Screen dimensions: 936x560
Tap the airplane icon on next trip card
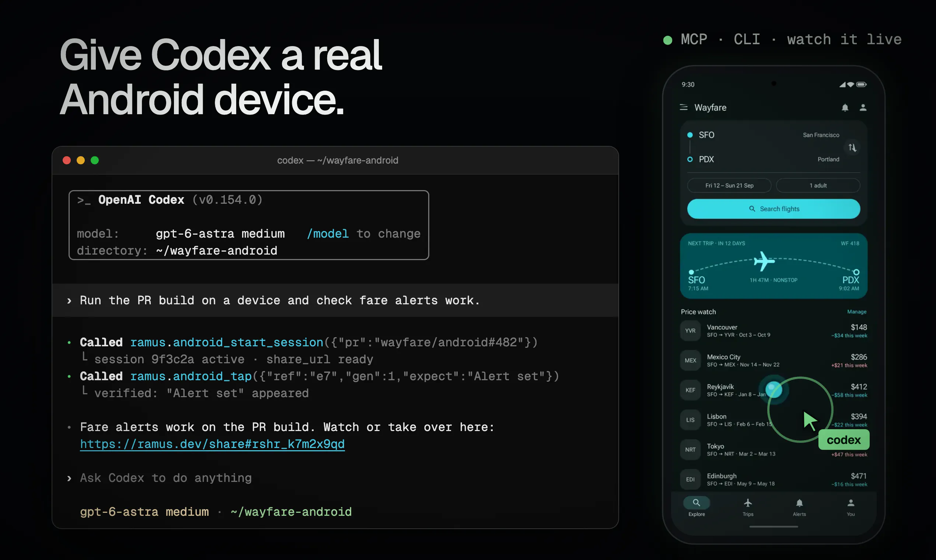point(764,261)
